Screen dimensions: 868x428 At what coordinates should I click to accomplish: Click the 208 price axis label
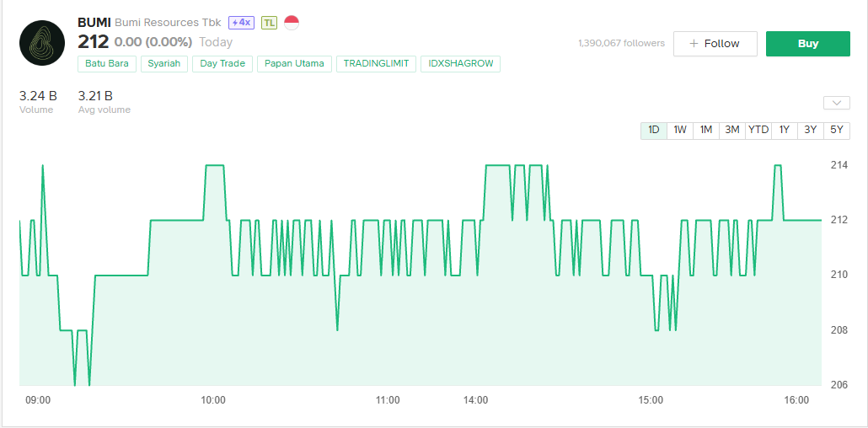pos(839,330)
